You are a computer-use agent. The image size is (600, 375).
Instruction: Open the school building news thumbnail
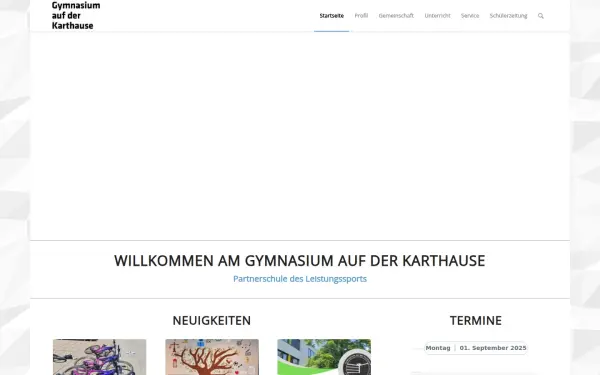[x=324, y=357]
